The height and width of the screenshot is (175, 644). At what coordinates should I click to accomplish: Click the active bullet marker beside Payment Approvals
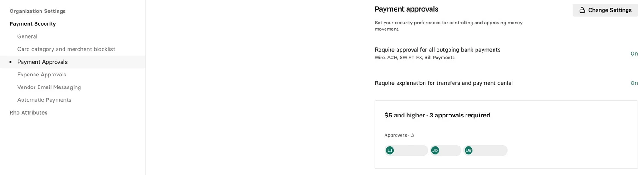coord(10,62)
